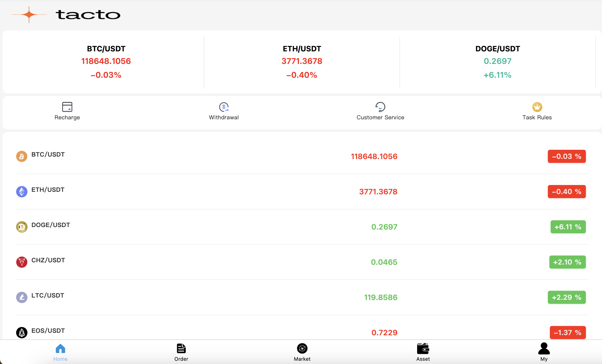Viewport: 602px width, 364px height.
Task: Click the Customer Service label
Action: tap(380, 118)
